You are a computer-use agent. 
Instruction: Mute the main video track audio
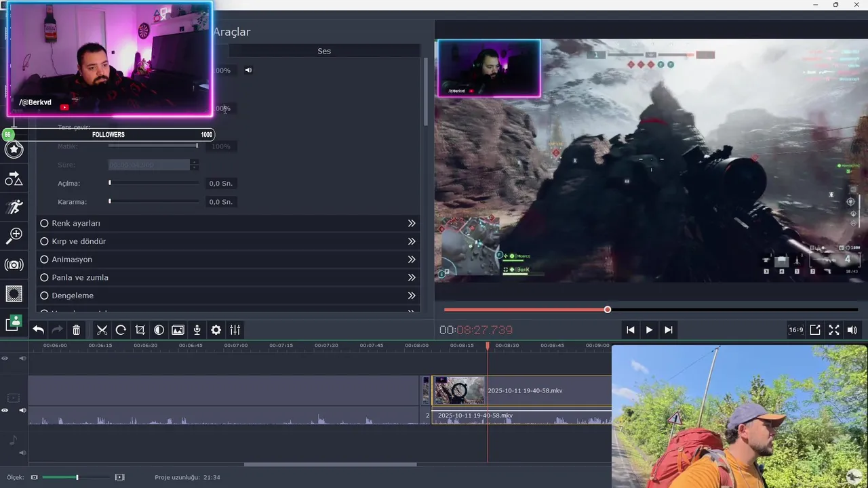coord(22,410)
